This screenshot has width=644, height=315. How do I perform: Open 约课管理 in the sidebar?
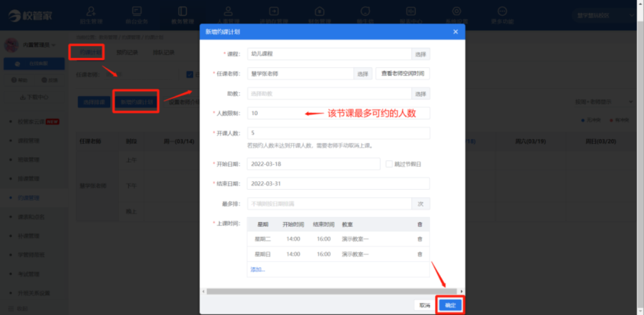tap(29, 198)
